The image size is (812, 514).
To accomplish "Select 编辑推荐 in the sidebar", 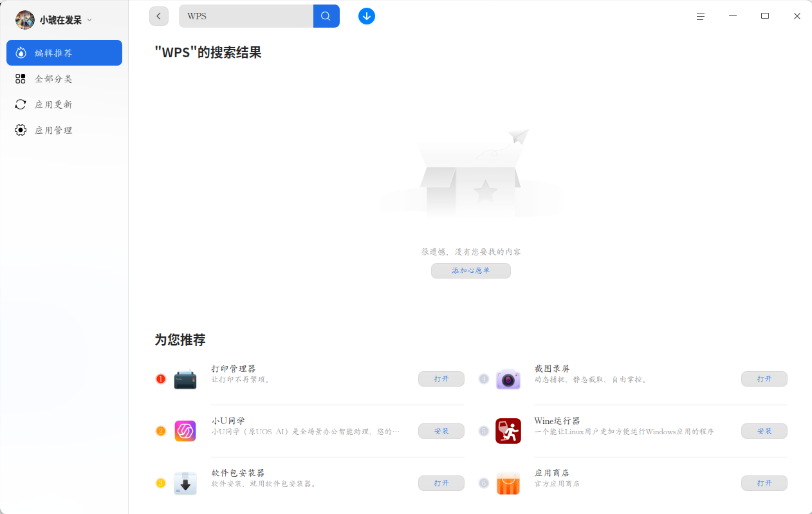I will [64, 53].
